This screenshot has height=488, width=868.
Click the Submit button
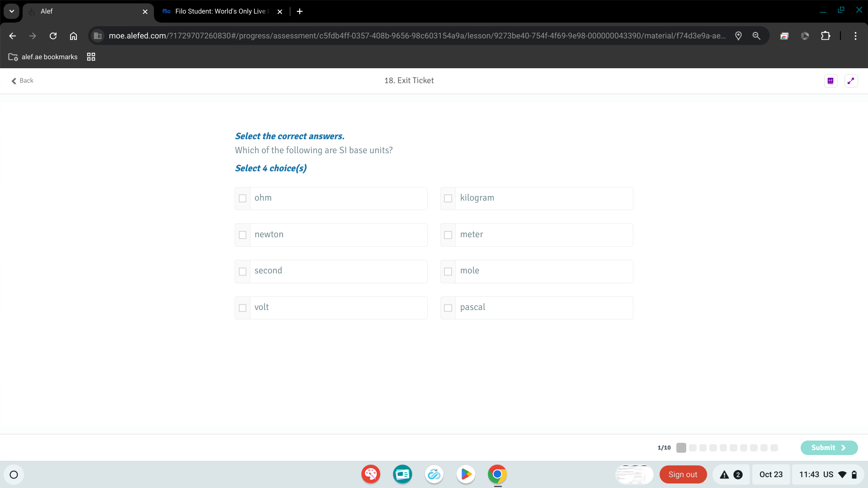(x=829, y=448)
